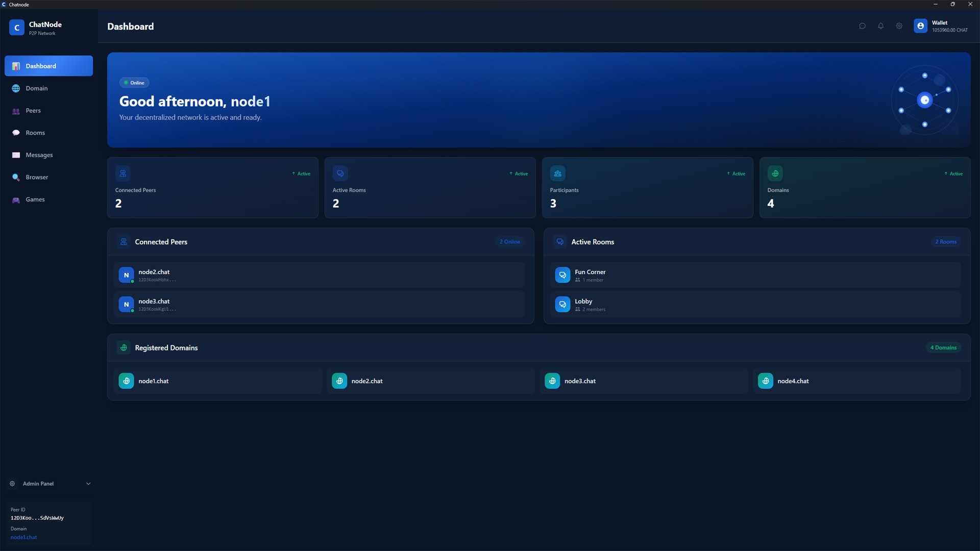Click the 2 Online badge
The height and width of the screenshot is (551, 980).
tap(509, 242)
